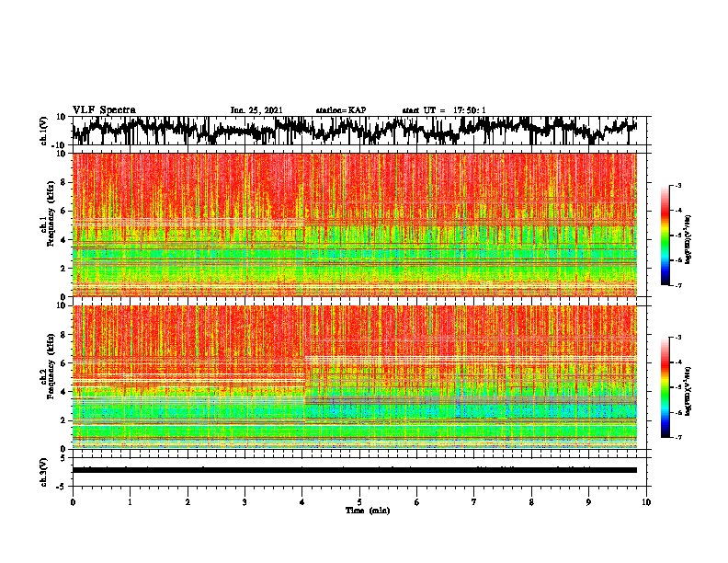Click the black ch.3 voltage band
Viewport: 728px width, 563px height.
[x=354, y=470]
